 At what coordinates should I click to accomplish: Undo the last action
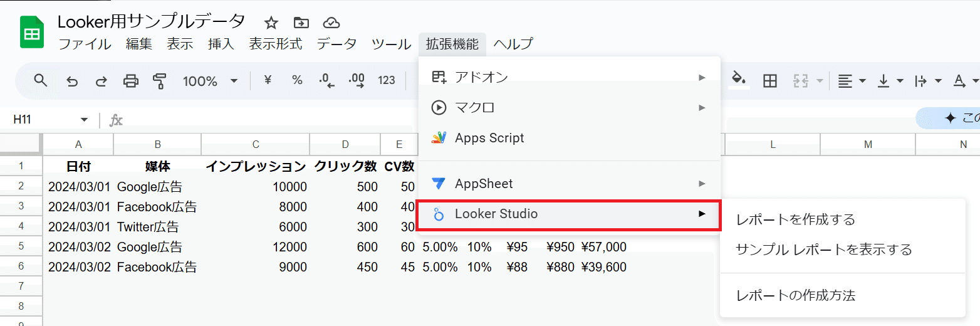coord(72,81)
